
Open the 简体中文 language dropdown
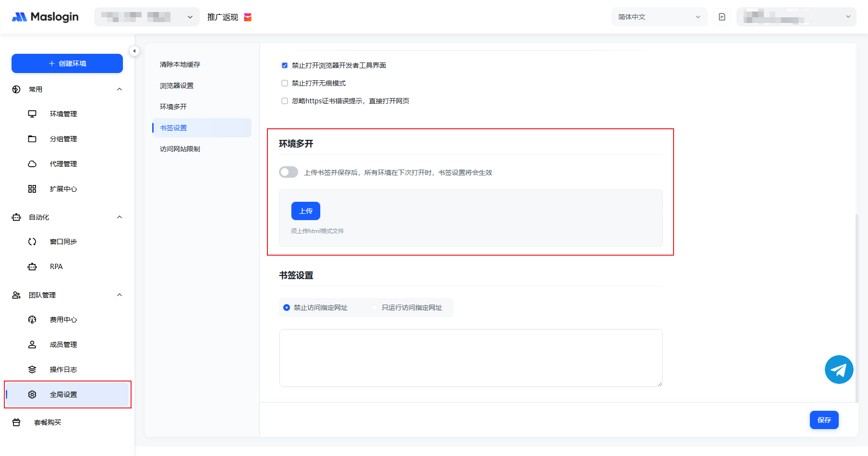pos(659,17)
